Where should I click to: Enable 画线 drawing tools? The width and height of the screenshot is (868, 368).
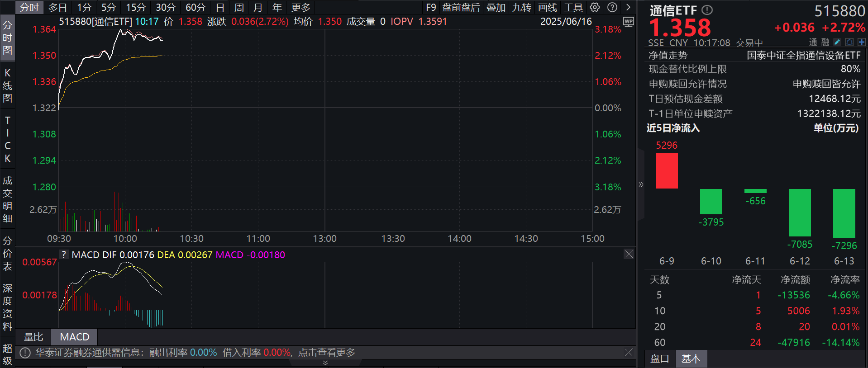point(548,7)
